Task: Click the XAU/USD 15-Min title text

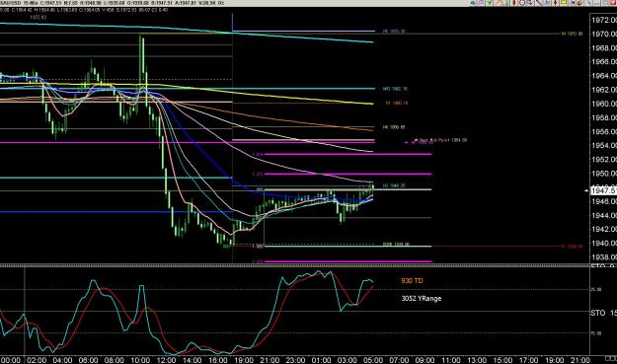Action: pyautogui.click(x=20, y=3)
